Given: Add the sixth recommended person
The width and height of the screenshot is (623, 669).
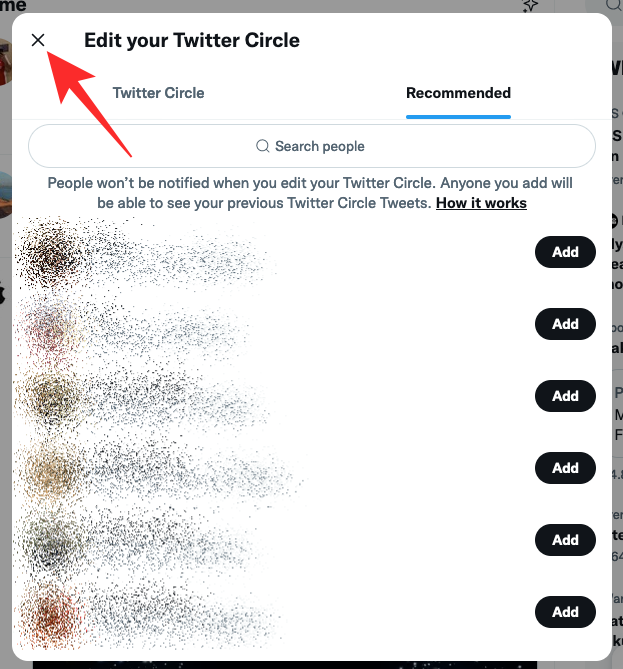Looking at the screenshot, I should [565, 612].
